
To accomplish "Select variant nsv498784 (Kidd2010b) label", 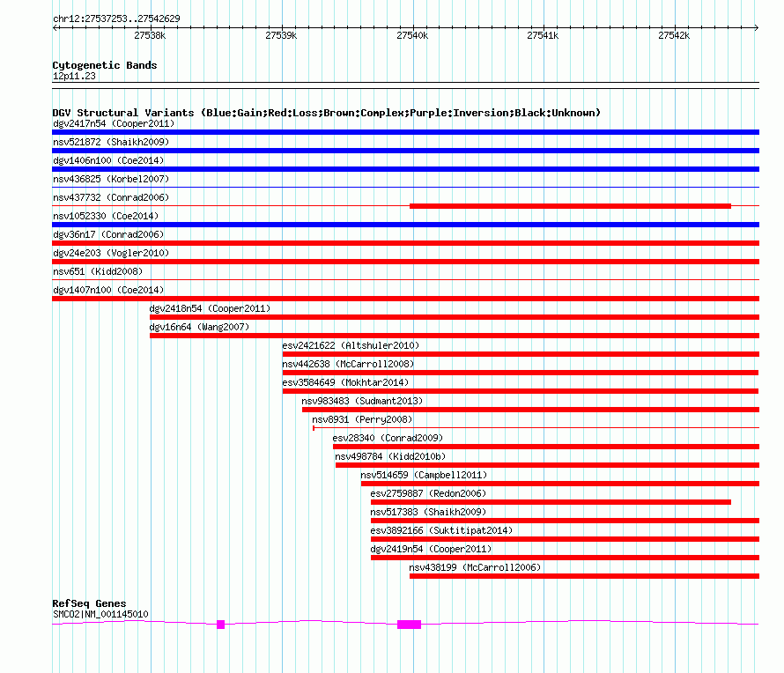I will coord(390,456).
